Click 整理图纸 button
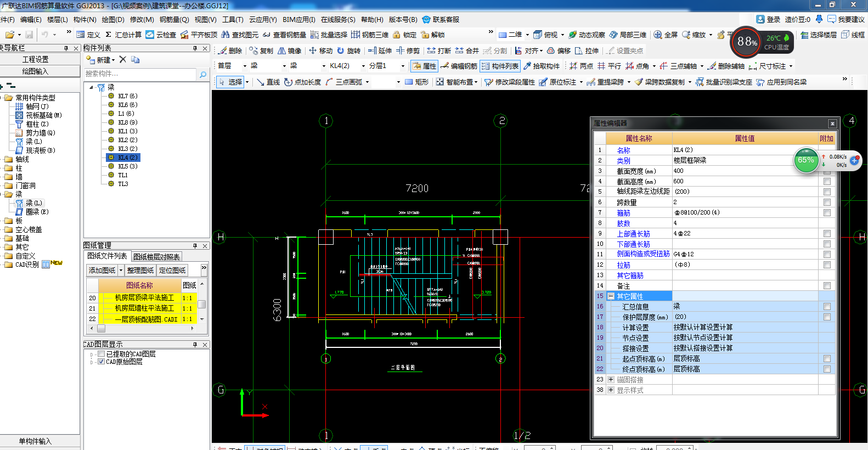Screen dimensions: 868x450 click(140, 270)
